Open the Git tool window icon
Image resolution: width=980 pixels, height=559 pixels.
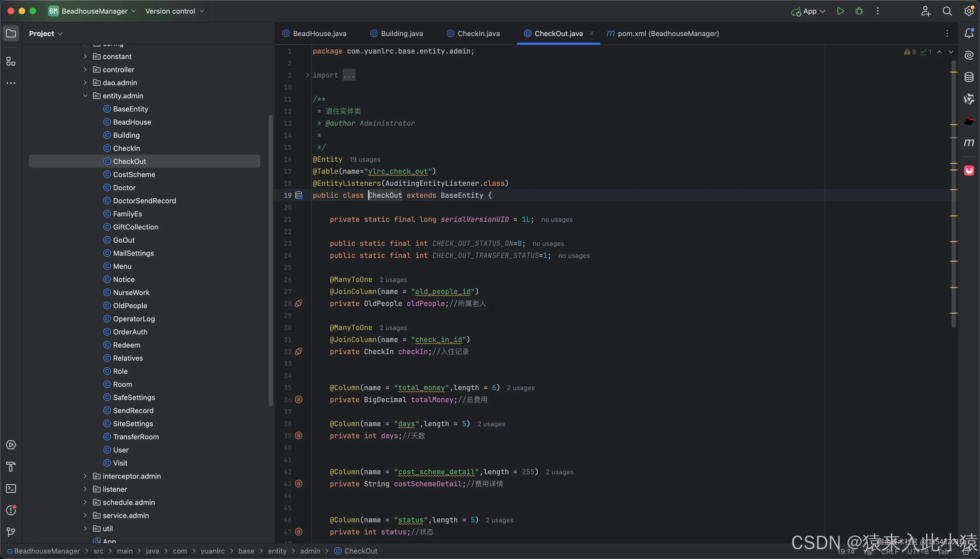pos(11,532)
